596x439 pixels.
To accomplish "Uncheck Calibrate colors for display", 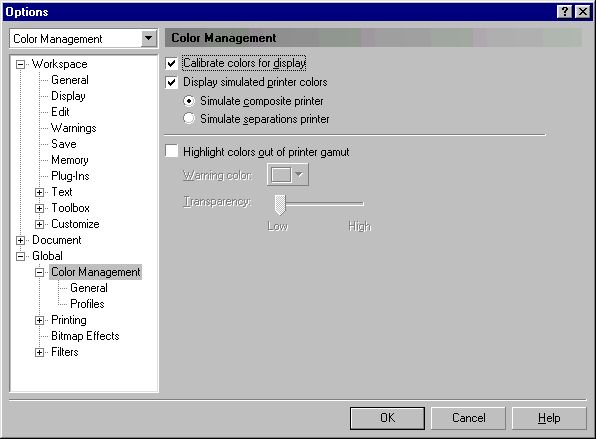I will click(x=171, y=63).
